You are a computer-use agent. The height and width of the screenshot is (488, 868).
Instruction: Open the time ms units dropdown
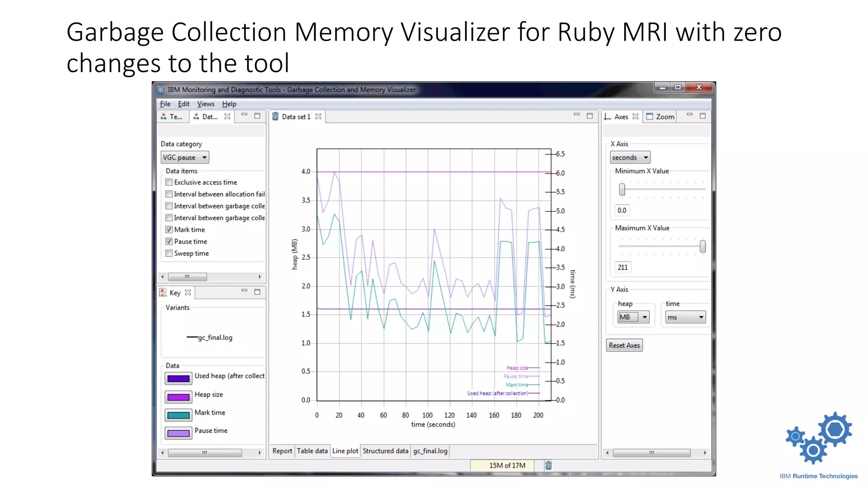pos(685,317)
